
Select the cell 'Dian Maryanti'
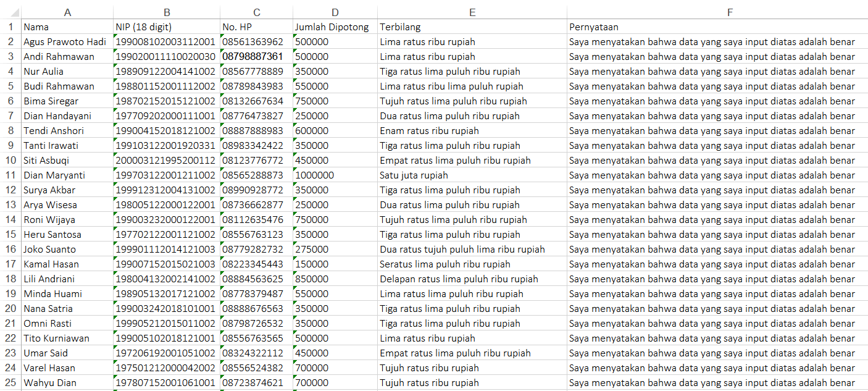67,175
